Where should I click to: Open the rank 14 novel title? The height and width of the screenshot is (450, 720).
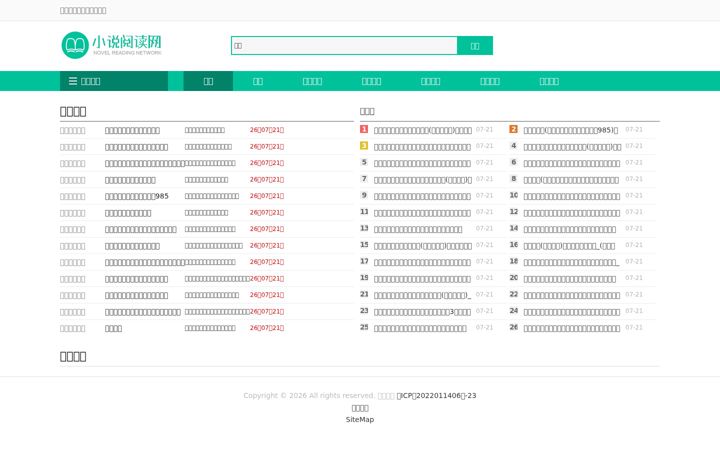click(x=570, y=230)
